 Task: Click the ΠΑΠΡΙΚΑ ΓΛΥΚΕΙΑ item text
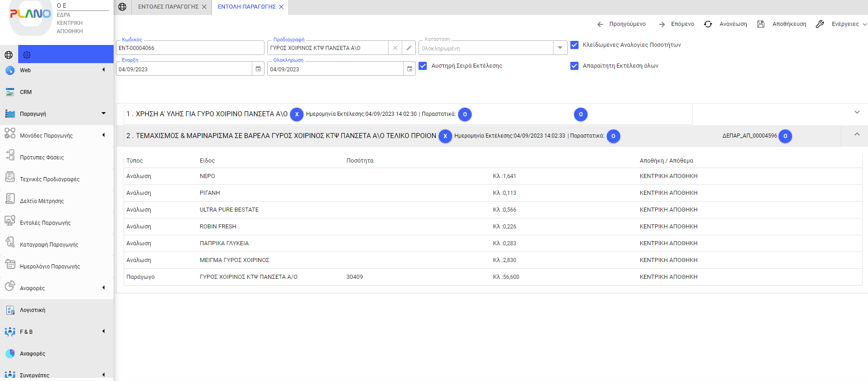click(224, 243)
